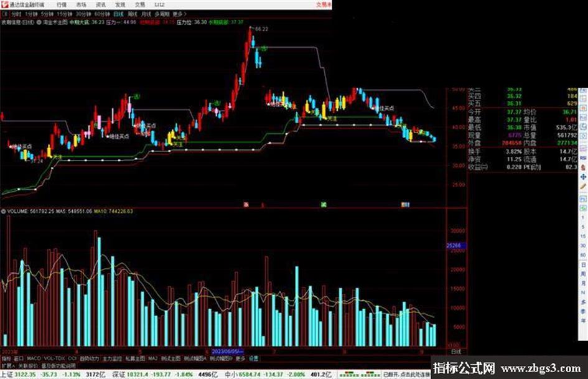Click the round icon beside VOLUME label
The width and height of the screenshot is (588, 379).
coord(3,212)
